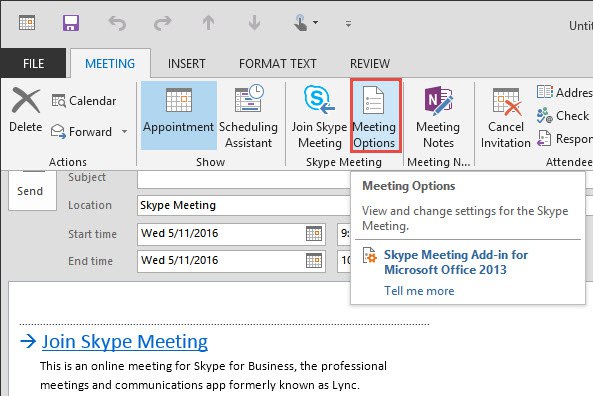Image resolution: width=593 pixels, height=396 pixels.
Task: Open the End time date picker calendar
Action: [314, 261]
